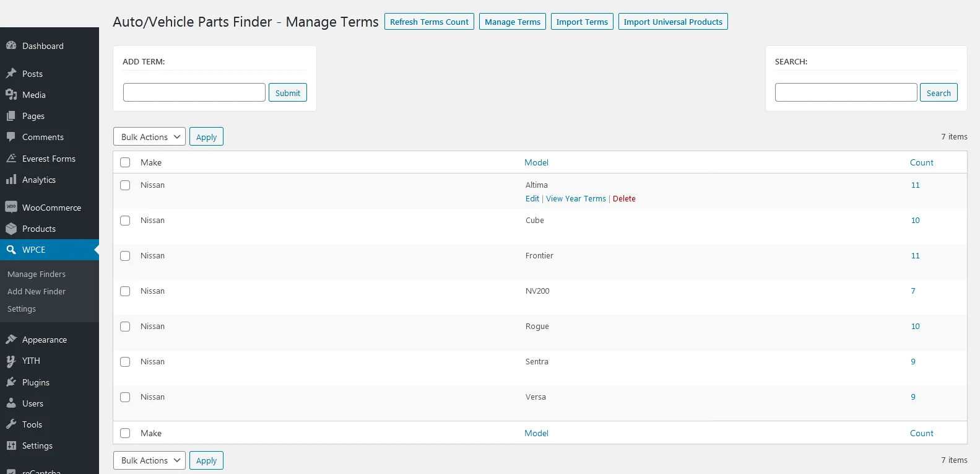This screenshot has width=980, height=474.
Task: Check the Nissan Altima row checkbox
Action: pos(125,185)
